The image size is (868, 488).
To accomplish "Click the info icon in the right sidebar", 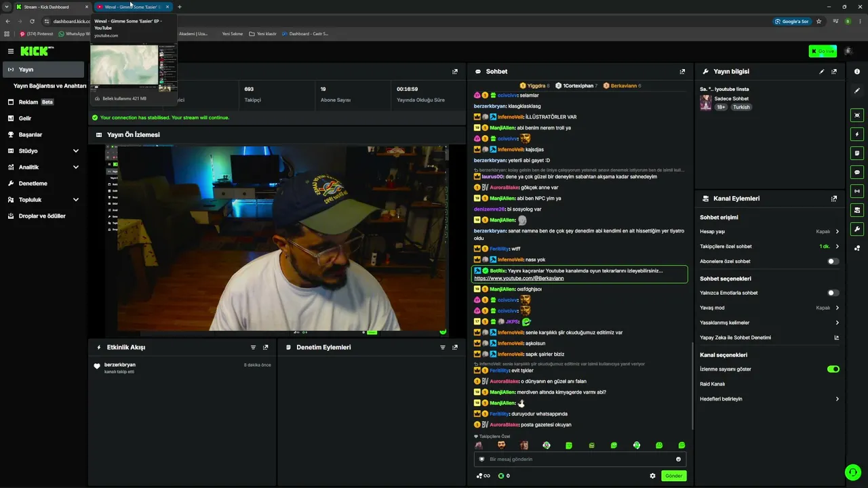I will 857,71.
